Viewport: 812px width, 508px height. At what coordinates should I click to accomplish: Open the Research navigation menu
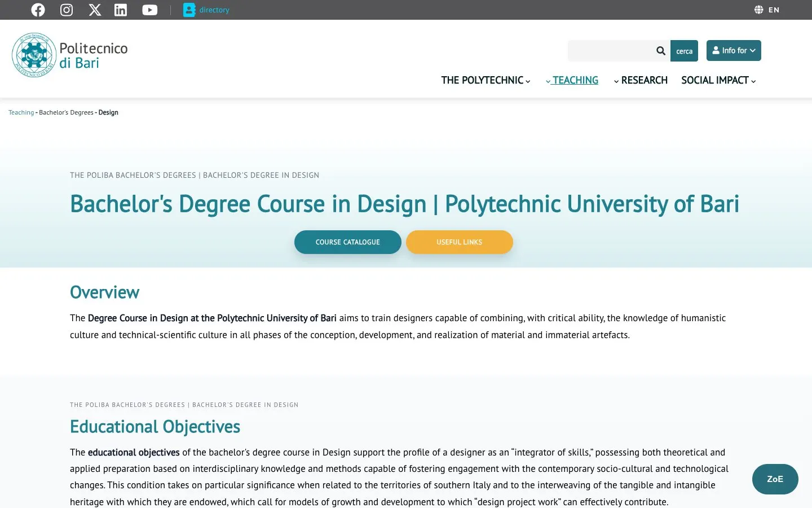tap(641, 80)
